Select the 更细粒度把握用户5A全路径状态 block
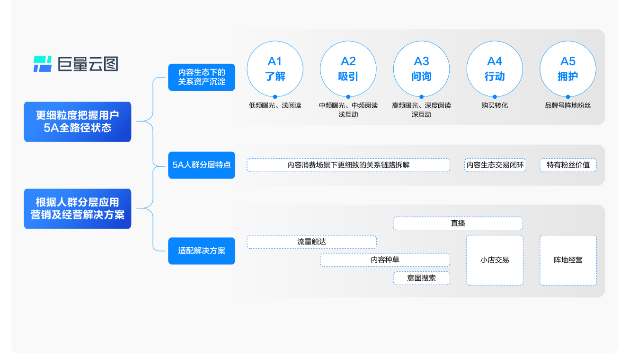Screen dimensions: 629x364 coord(78,121)
